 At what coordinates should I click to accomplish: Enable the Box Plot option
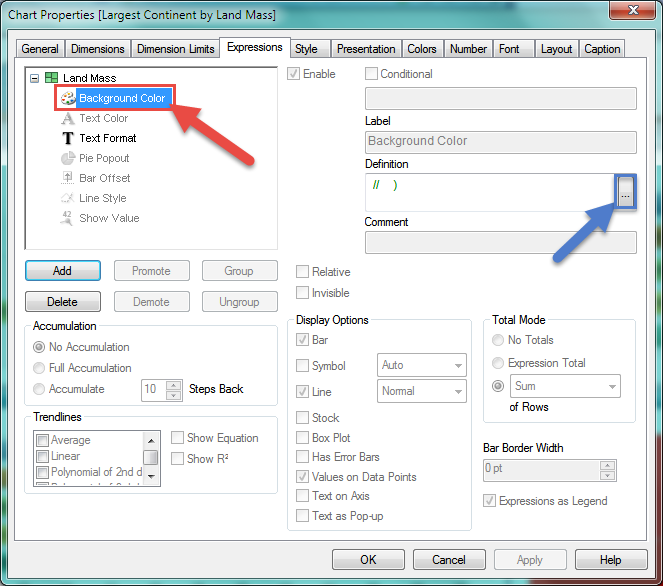(x=302, y=438)
